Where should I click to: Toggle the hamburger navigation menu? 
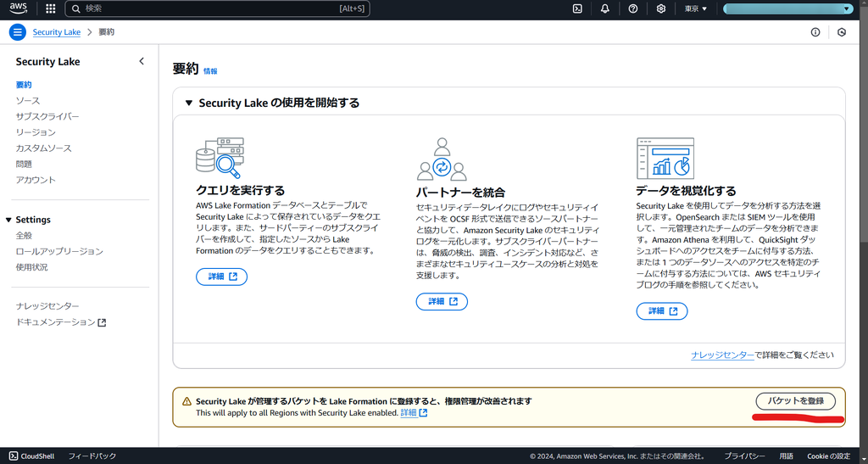(x=18, y=32)
